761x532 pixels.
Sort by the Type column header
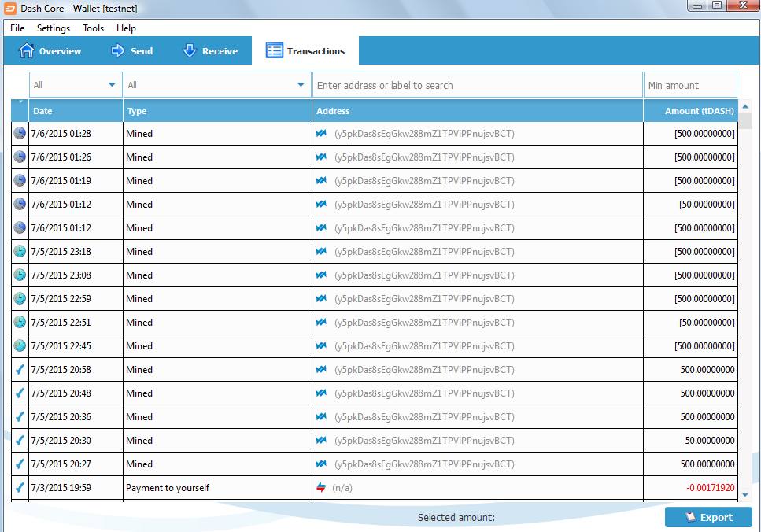(217, 111)
